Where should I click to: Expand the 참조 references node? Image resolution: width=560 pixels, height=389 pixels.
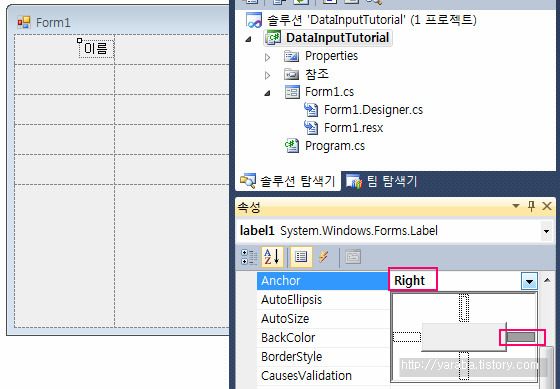(268, 75)
